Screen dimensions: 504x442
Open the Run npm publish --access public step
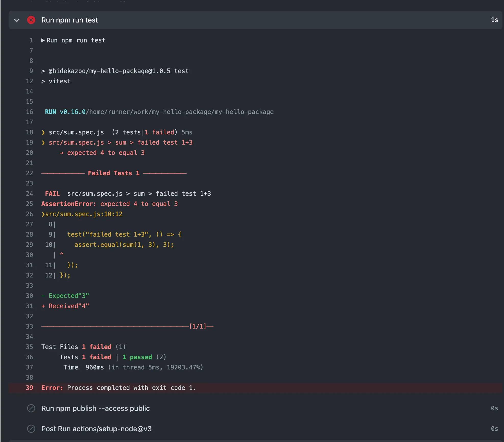tap(95, 408)
